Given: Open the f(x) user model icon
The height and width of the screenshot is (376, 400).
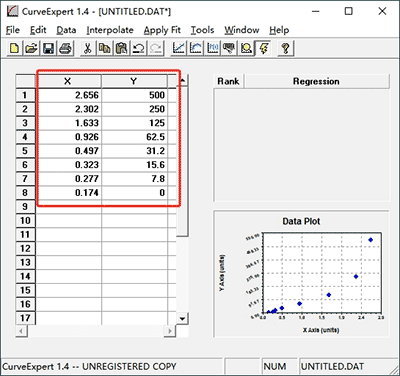Looking at the screenshot, I should 213,49.
